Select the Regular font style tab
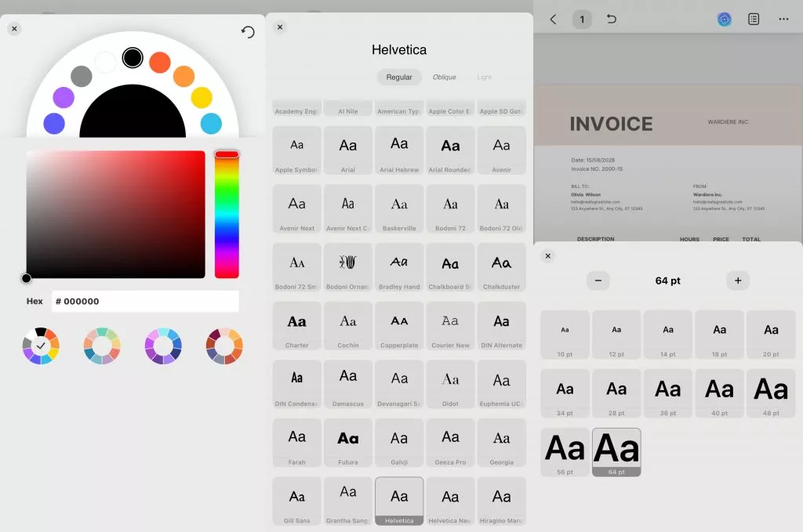 point(399,78)
